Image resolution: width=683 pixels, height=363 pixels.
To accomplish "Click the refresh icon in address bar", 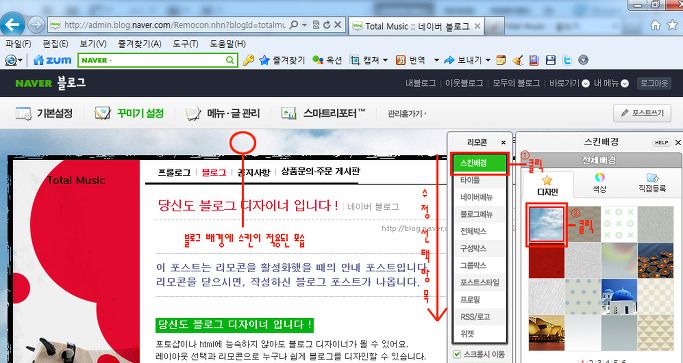I will [x=327, y=25].
